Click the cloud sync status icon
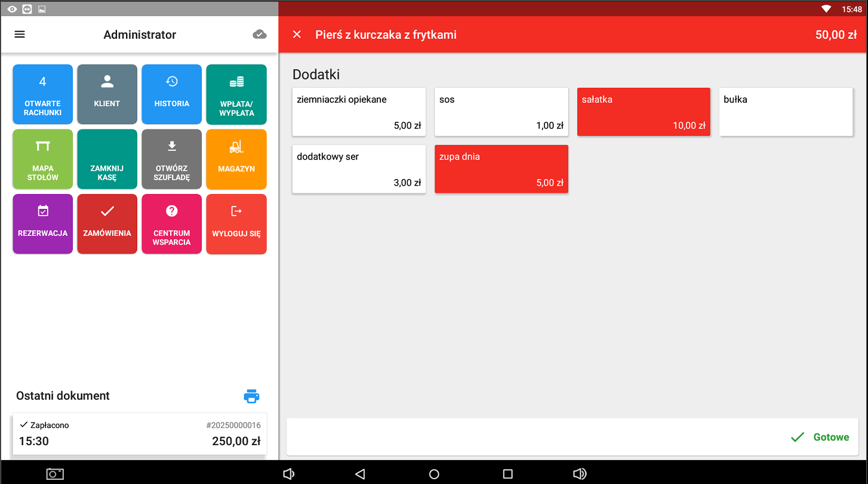Image resolution: width=868 pixels, height=484 pixels. tap(259, 35)
